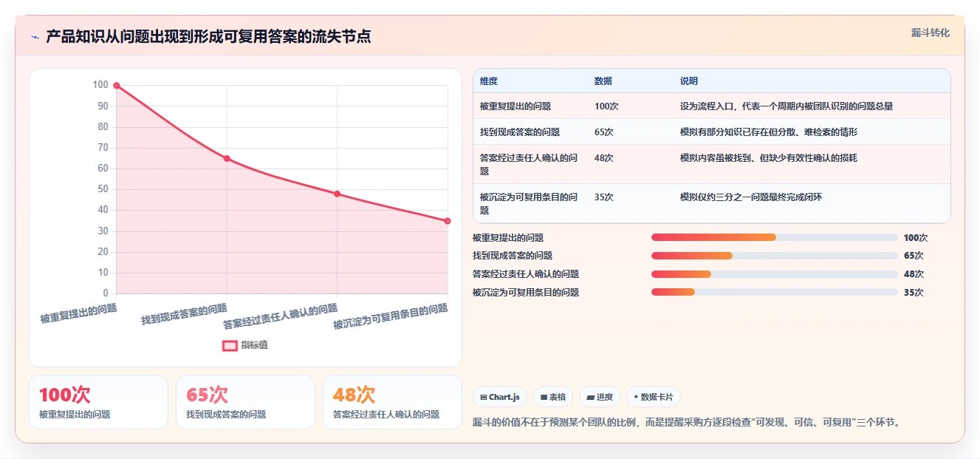Click the 数据卡片 chip
980x459 pixels.
point(654,397)
